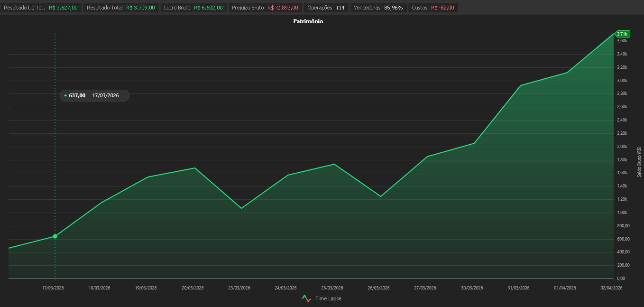
Task: Click the 19/03/2026 date axis label
Action: coord(146,288)
